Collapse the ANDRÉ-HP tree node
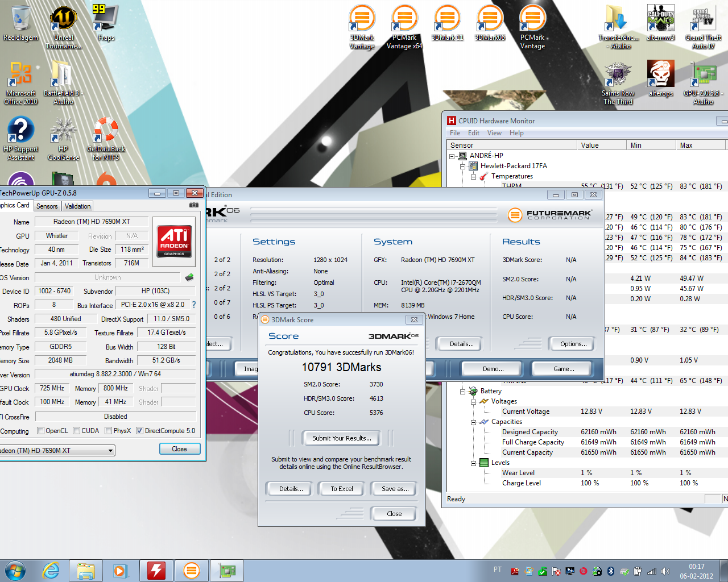The width and height of the screenshot is (728, 582). pos(452,156)
